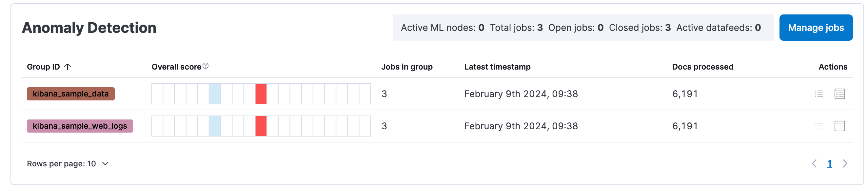This screenshot has height=191, width=868.
Task: View jobs list for kibana_sample_web_logs
Action: [x=819, y=126]
